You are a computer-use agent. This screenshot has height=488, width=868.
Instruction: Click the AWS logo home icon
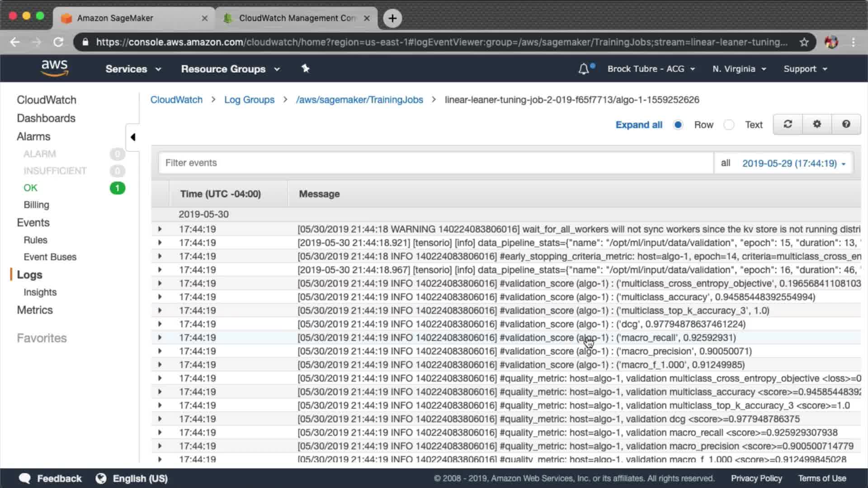[55, 68]
